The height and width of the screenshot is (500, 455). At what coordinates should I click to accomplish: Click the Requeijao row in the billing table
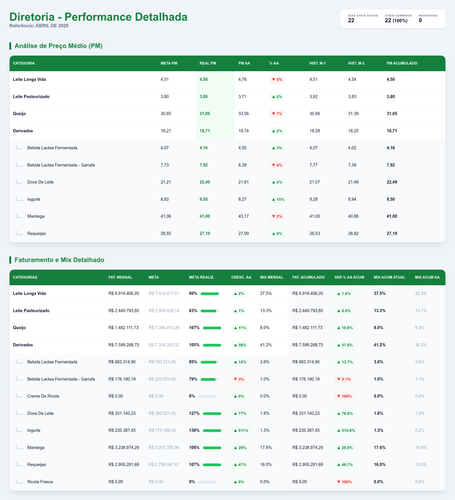coord(227,465)
